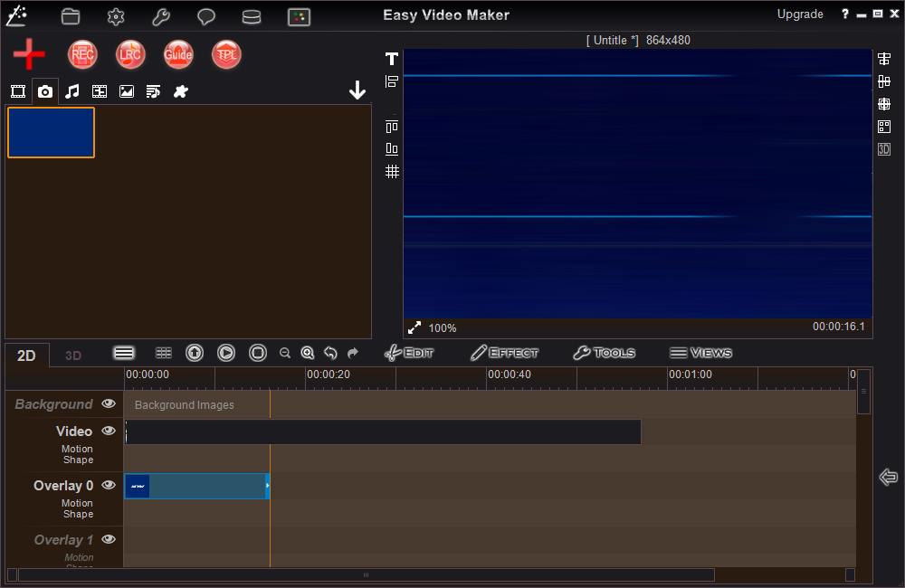Switch to the video clips media tab
Image resolution: width=905 pixels, height=588 pixels.
click(x=18, y=91)
